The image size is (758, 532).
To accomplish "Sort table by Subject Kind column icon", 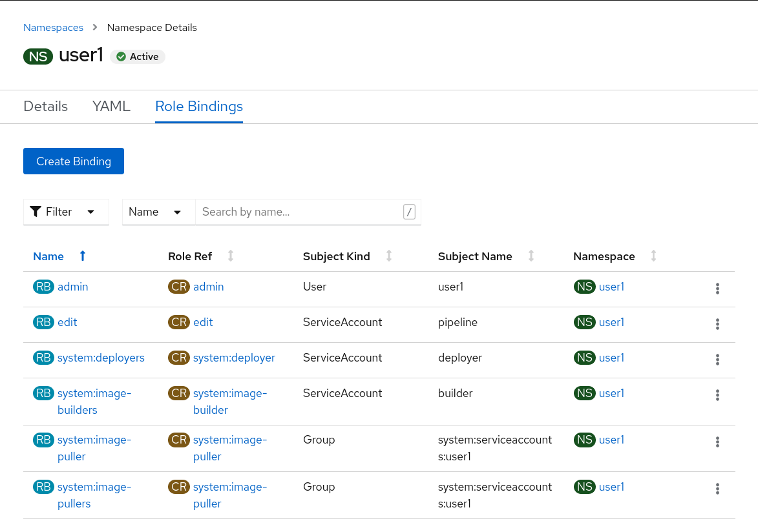I will click(389, 256).
